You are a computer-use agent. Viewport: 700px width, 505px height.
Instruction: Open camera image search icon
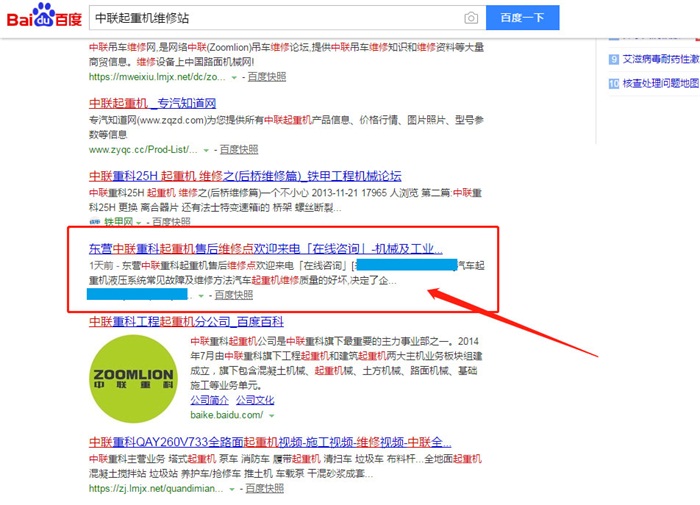pyautogui.click(x=471, y=18)
